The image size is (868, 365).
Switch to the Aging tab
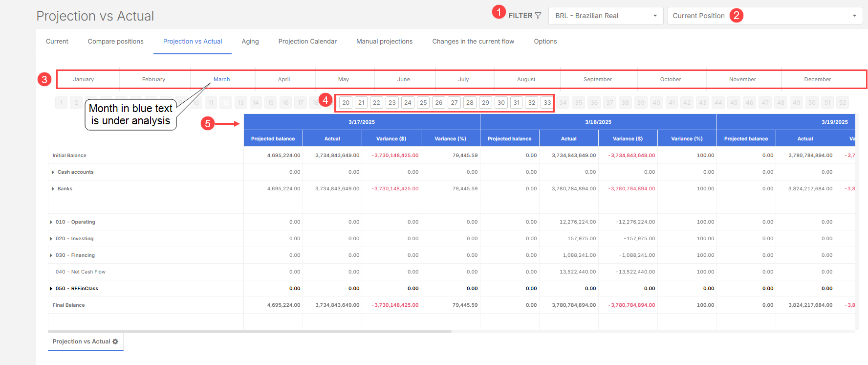click(250, 42)
